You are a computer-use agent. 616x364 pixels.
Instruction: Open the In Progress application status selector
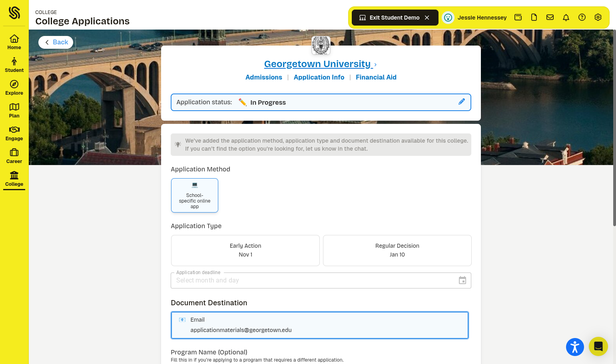point(321,102)
